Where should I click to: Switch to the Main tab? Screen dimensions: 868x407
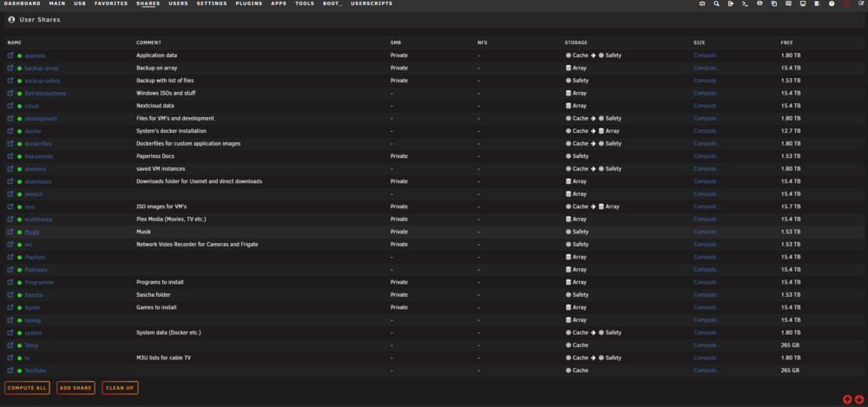[57, 3]
